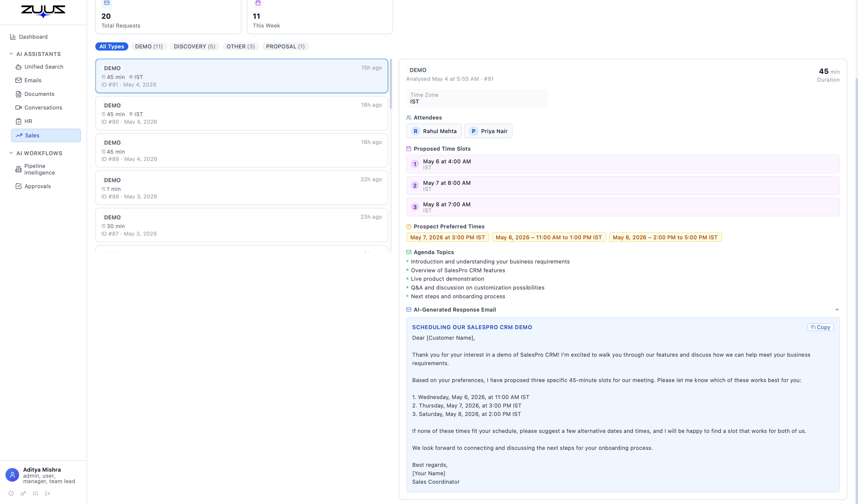The height and width of the screenshot is (504, 858).
Task: Click the Proposed Time Slots calendar icon
Action: pos(408,149)
